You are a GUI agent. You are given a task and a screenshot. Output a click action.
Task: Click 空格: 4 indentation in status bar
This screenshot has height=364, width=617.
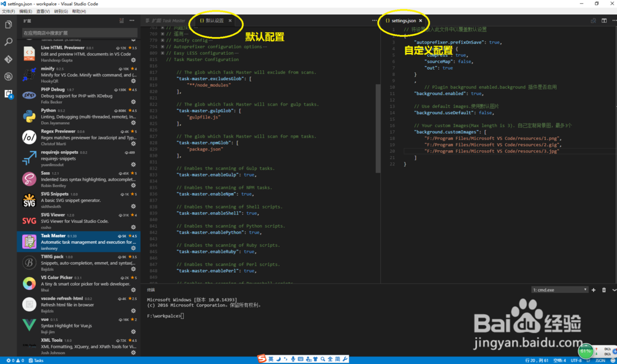(560, 360)
